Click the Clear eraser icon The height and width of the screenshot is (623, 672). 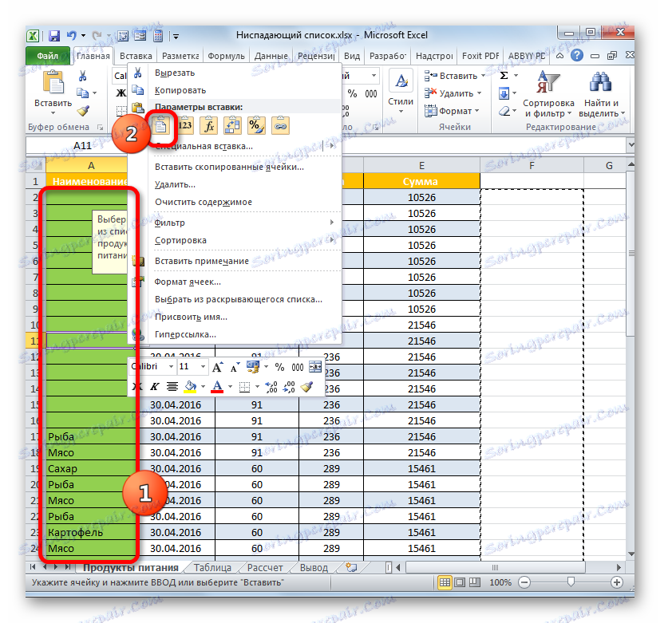pos(505,111)
